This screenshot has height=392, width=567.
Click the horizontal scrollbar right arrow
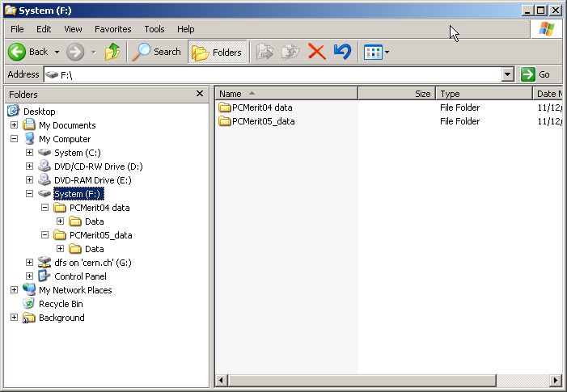coord(556,380)
